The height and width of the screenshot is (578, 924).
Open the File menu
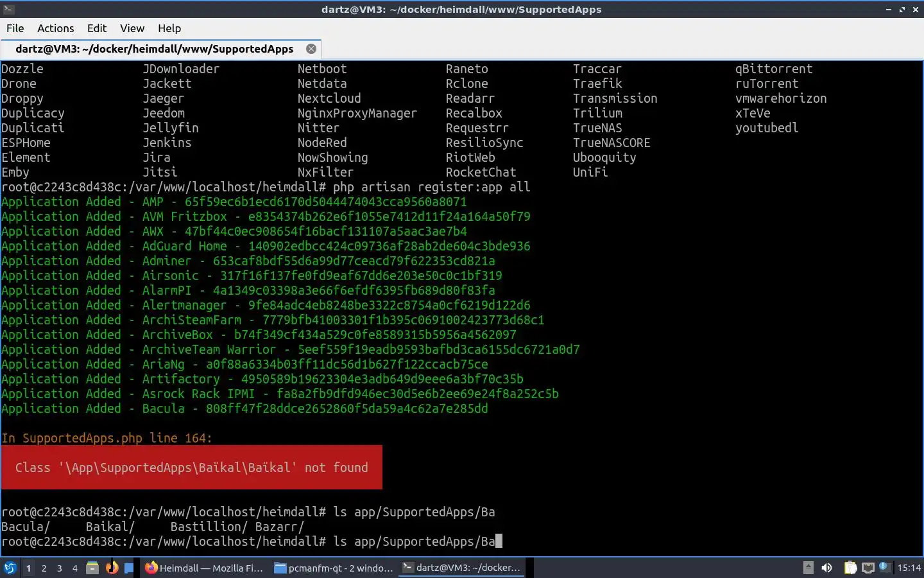(15, 28)
